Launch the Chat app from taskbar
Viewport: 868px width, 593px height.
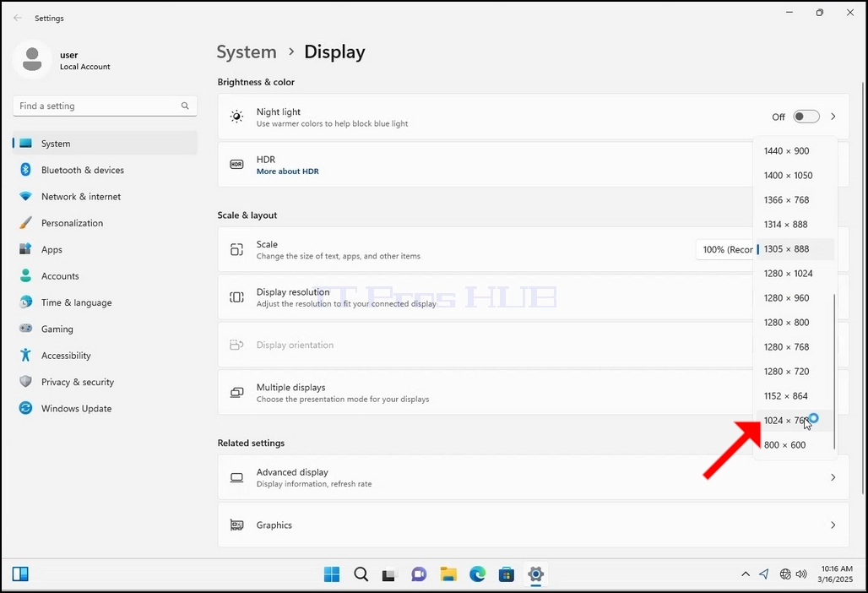pyautogui.click(x=419, y=574)
